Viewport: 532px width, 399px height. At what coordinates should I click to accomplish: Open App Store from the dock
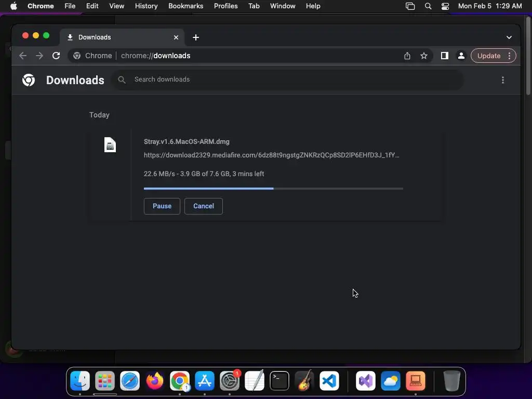pos(205,381)
